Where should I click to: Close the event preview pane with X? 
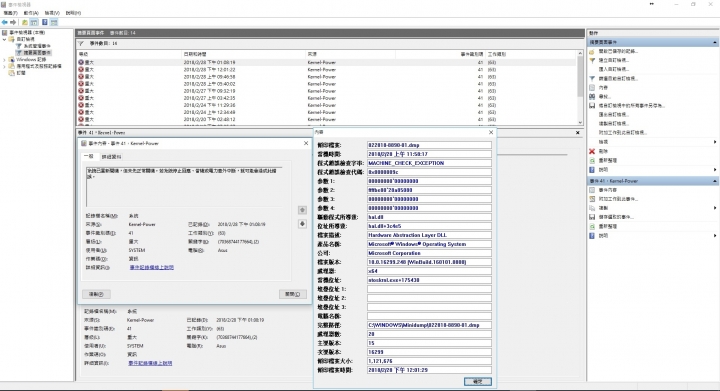(578, 133)
